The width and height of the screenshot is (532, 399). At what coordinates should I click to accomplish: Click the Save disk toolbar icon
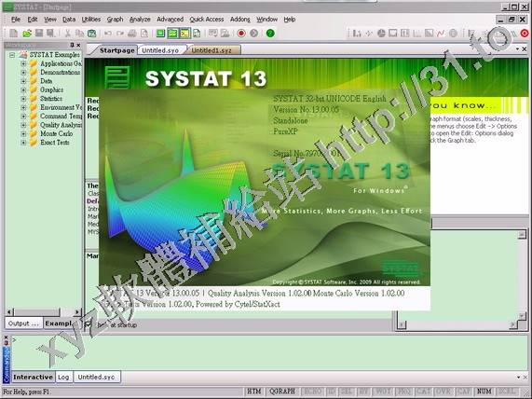point(39,33)
